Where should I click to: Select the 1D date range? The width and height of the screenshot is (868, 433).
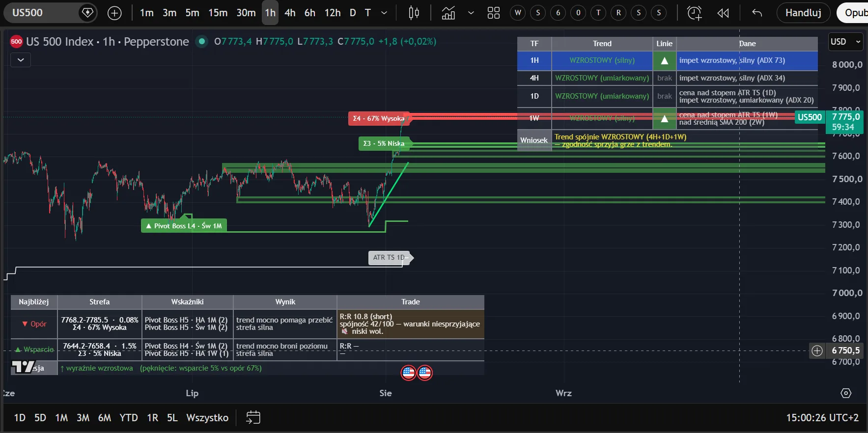pyautogui.click(x=20, y=418)
